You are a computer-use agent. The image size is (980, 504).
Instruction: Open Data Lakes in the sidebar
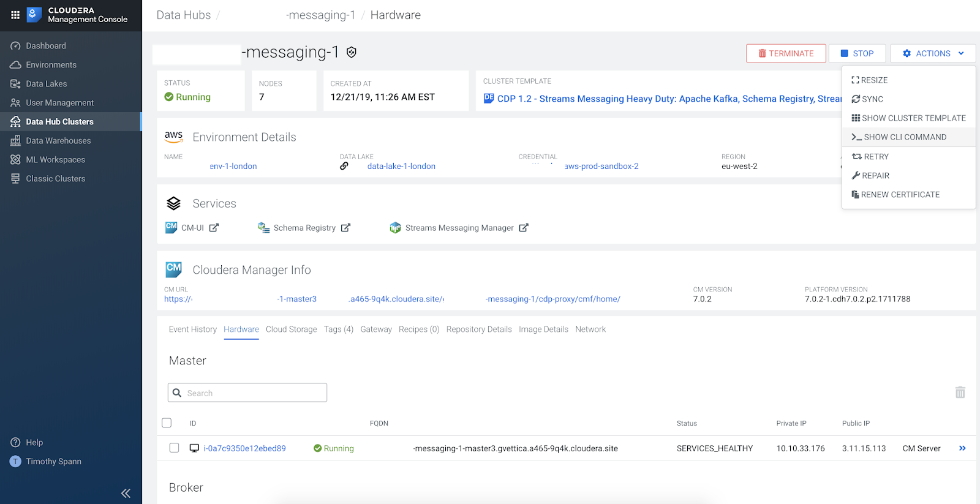47,84
